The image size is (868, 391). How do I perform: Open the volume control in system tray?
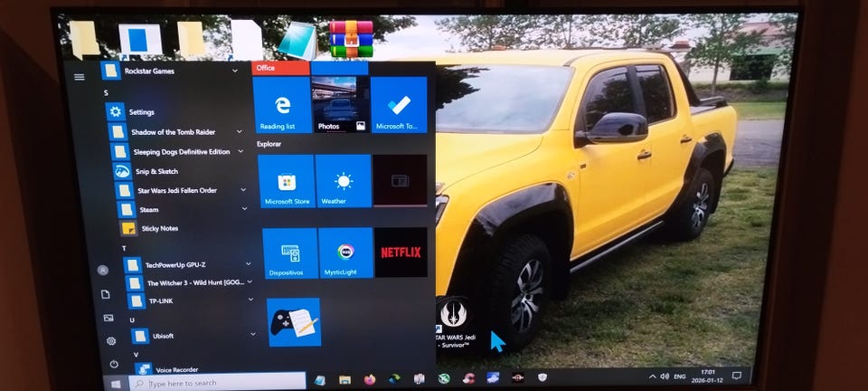[665, 377]
